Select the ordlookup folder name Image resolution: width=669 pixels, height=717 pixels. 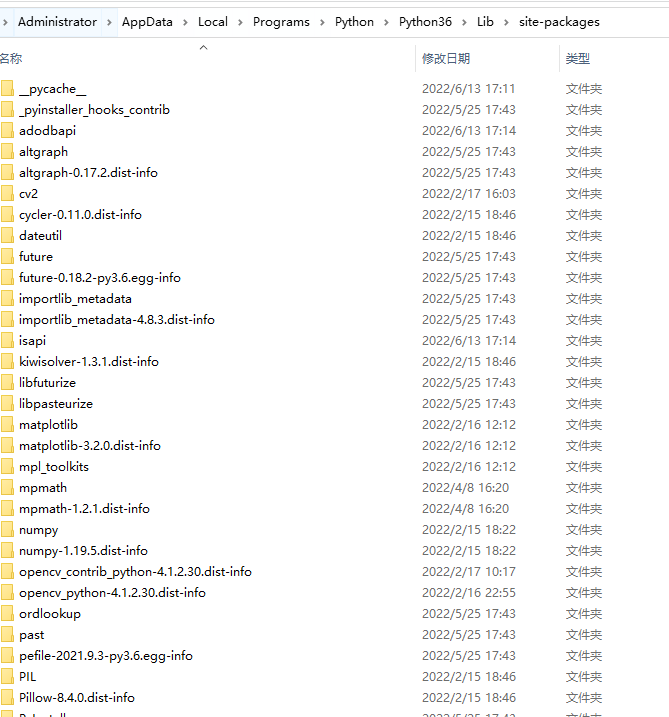[x=50, y=614]
